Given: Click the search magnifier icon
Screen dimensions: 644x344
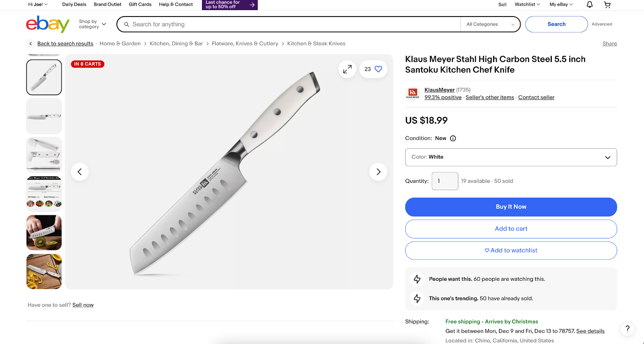Looking at the screenshot, I should point(127,24).
